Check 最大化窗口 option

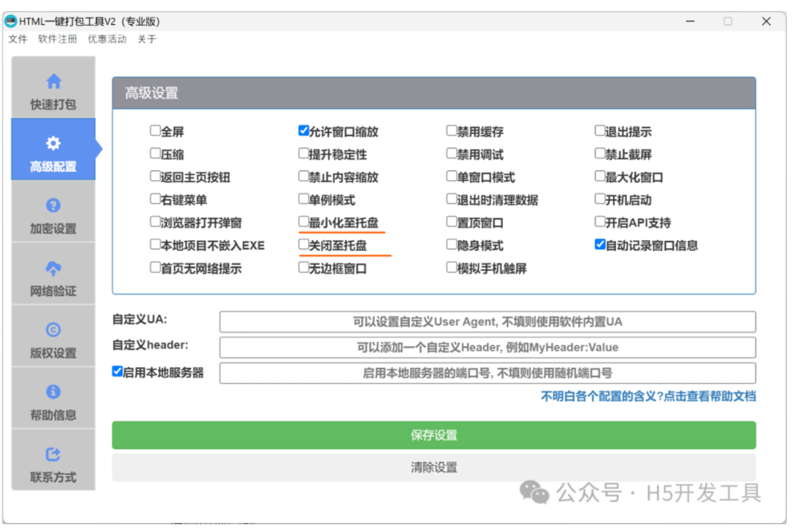tap(599, 177)
